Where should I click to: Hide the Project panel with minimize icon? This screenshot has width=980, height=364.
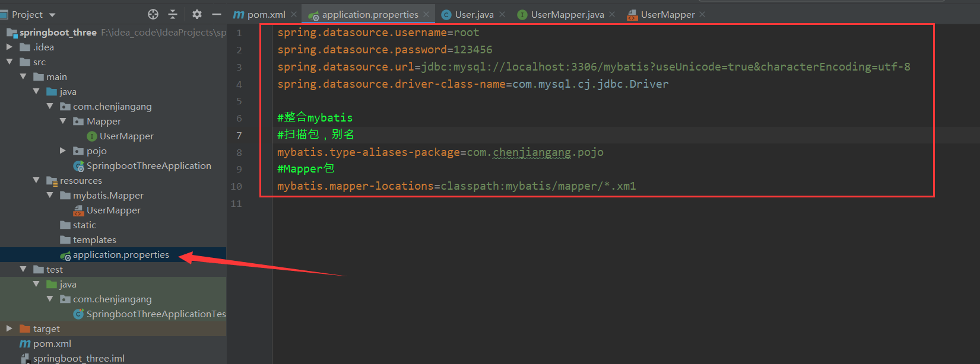coord(217,14)
